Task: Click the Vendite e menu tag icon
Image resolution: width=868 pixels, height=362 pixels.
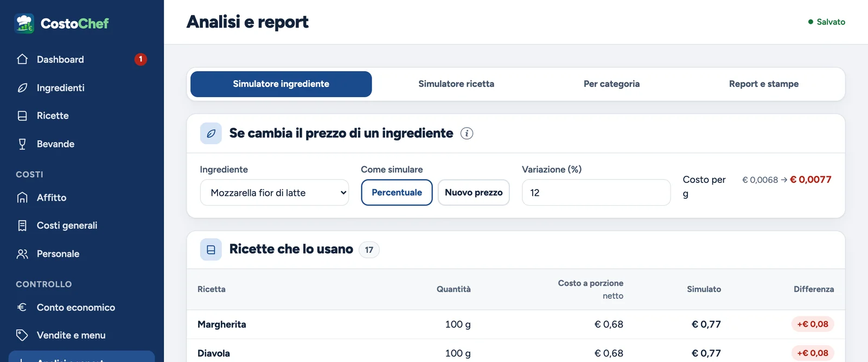Action: pos(22,335)
